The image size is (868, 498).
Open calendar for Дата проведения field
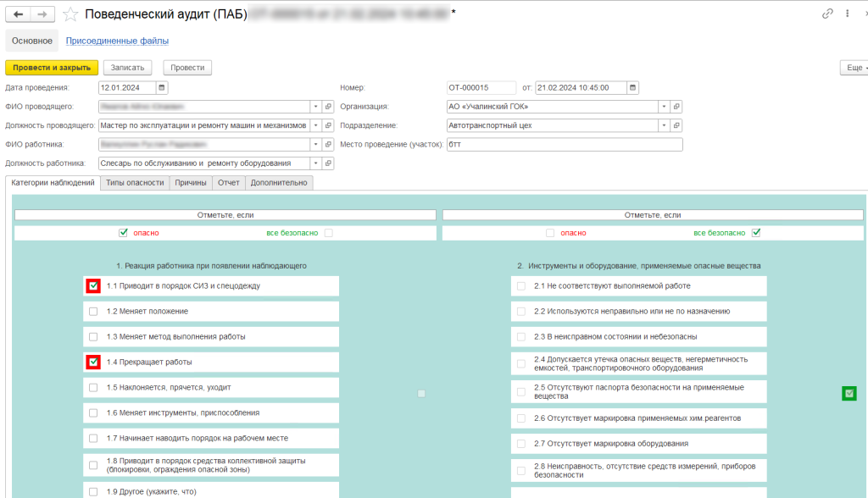point(162,87)
